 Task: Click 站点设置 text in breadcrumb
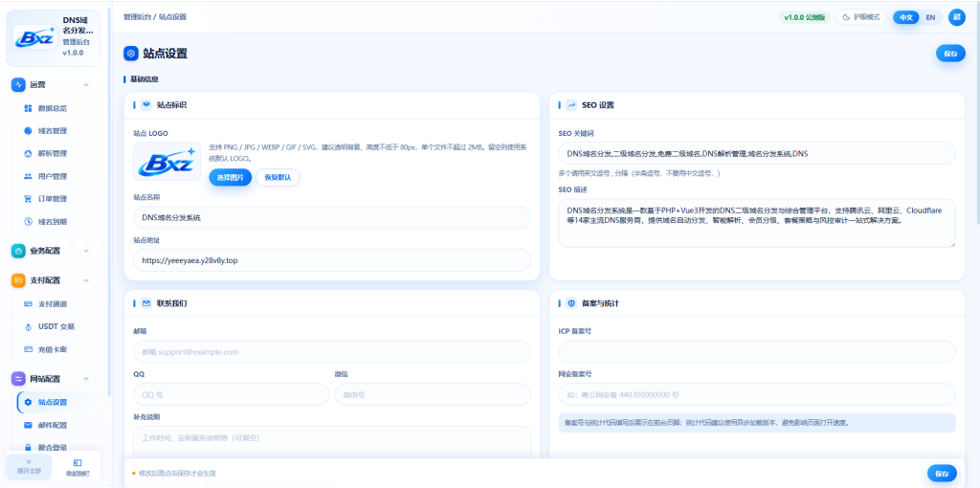pyautogui.click(x=172, y=17)
